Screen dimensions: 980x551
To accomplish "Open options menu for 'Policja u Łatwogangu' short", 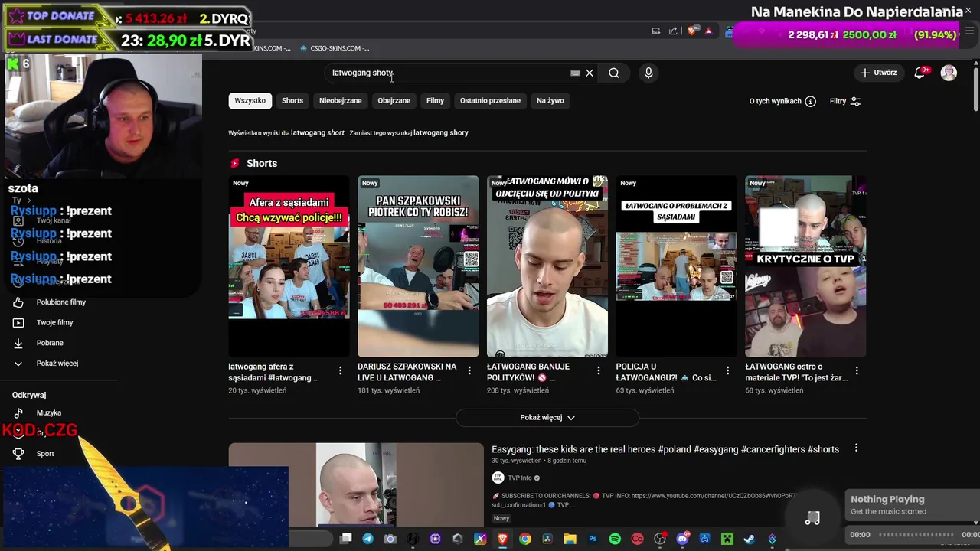I will [x=727, y=370].
